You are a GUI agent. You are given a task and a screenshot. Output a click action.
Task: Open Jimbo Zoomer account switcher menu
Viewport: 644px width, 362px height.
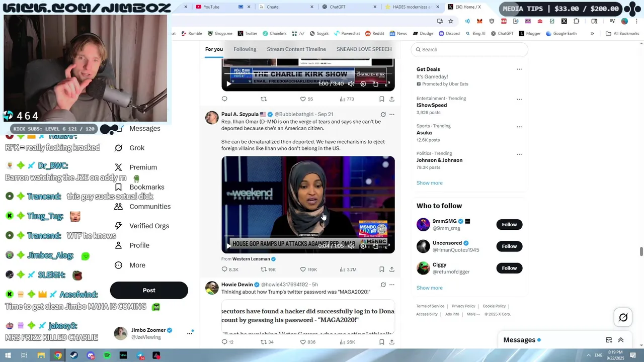(190, 333)
